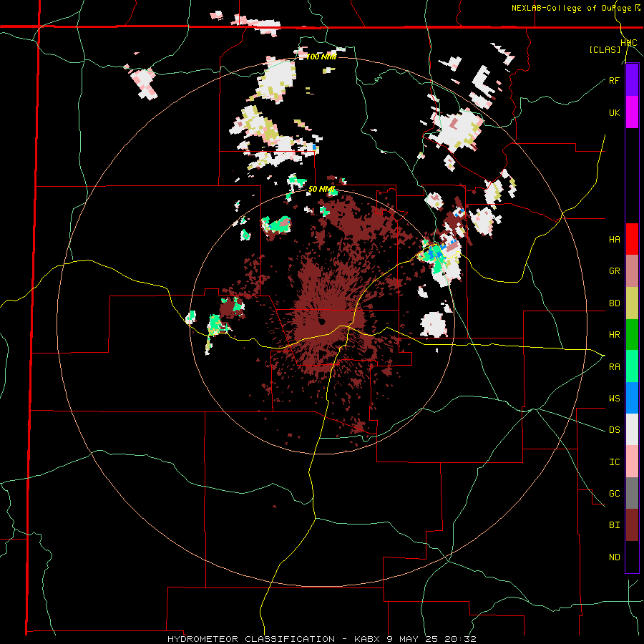Click the WS blue legend color block
The height and width of the screenshot is (644, 644).
coord(632,398)
